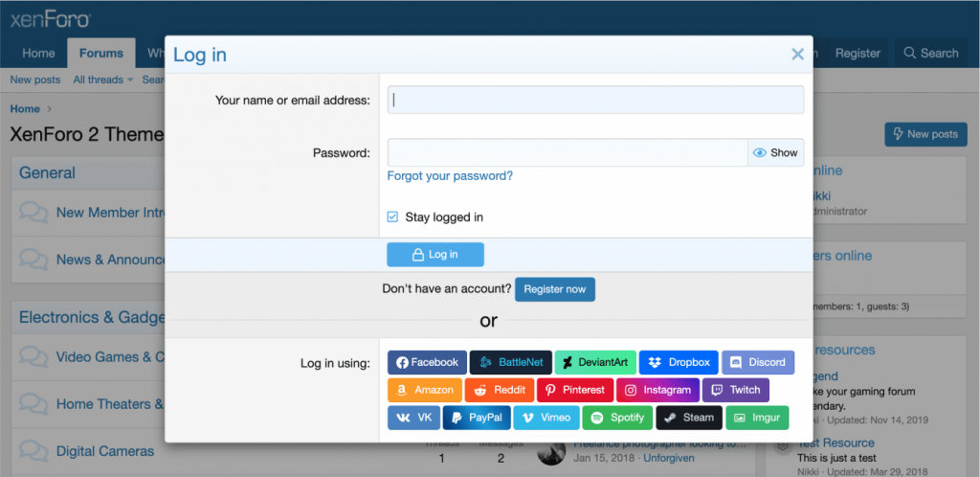This screenshot has height=477, width=980.
Task: Sign in via the Discord button
Action: pyautogui.click(x=758, y=362)
